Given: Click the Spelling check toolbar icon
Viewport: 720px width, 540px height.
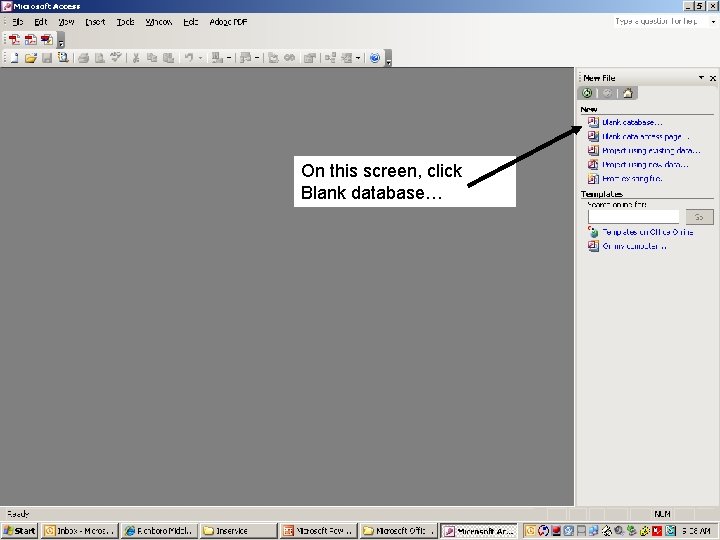Looking at the screenshot, I should tap(116, 58).
